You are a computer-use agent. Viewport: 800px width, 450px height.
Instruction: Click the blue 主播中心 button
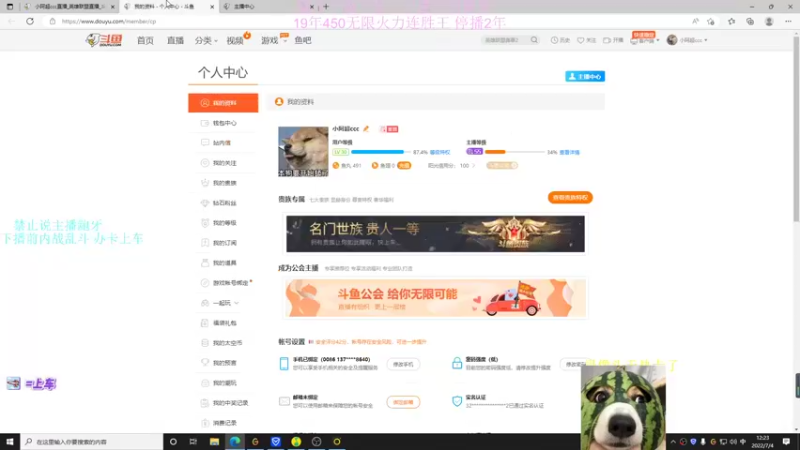click(585, 77)
